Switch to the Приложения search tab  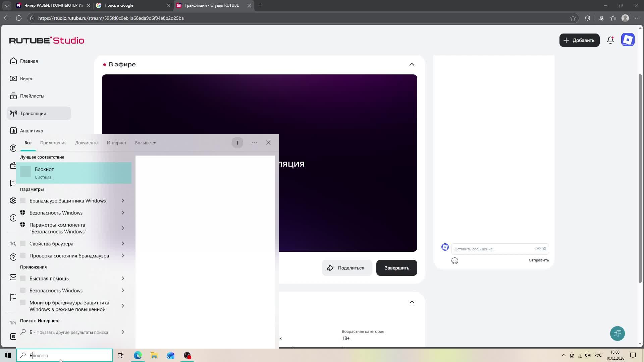(53, 143)
